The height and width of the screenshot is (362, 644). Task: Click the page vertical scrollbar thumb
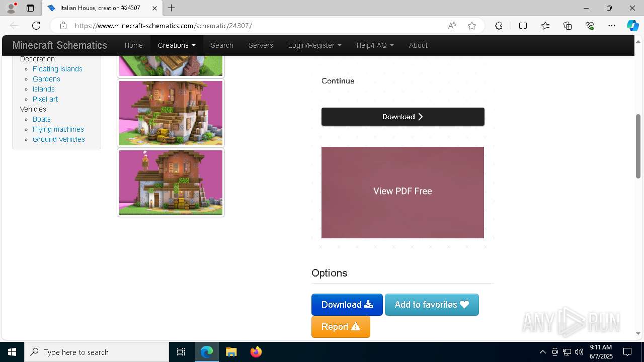click(x=638, y=146)
